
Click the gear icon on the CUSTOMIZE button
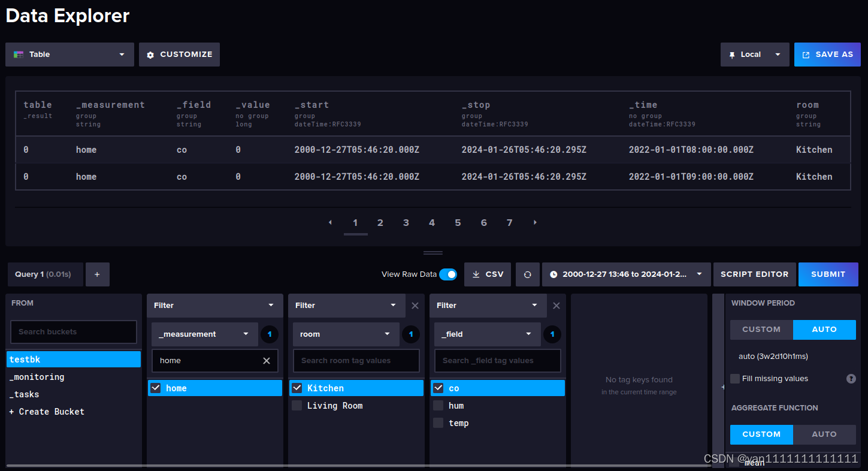click(x=150, y=54)
